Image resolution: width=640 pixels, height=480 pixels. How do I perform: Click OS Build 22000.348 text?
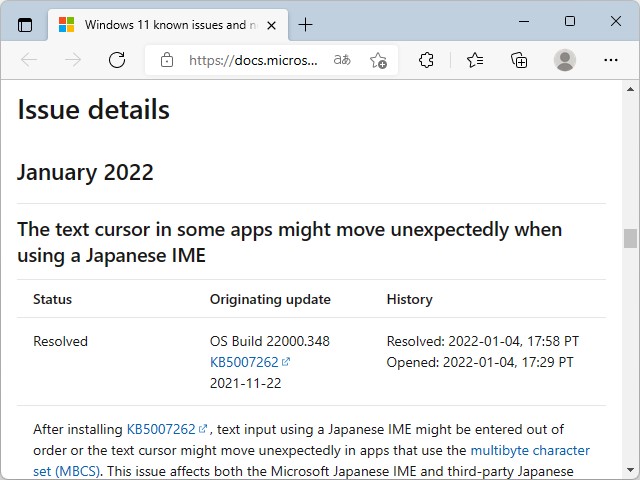(270, 341)
